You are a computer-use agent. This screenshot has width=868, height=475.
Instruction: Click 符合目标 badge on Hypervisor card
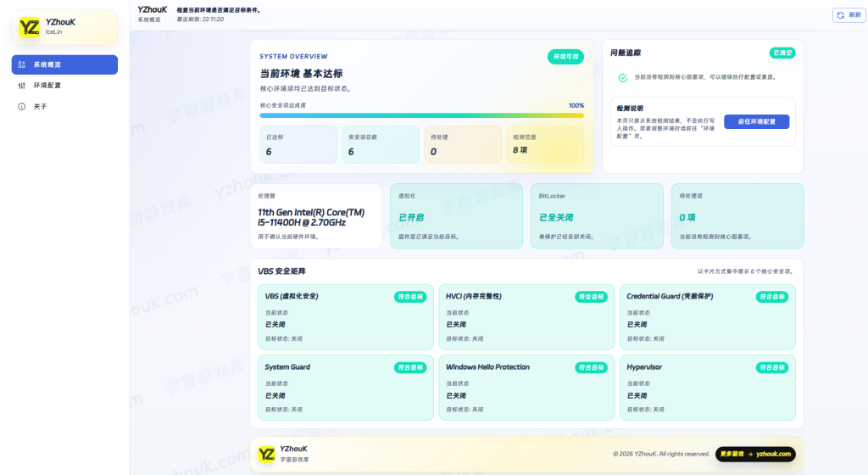click(772, 367)
